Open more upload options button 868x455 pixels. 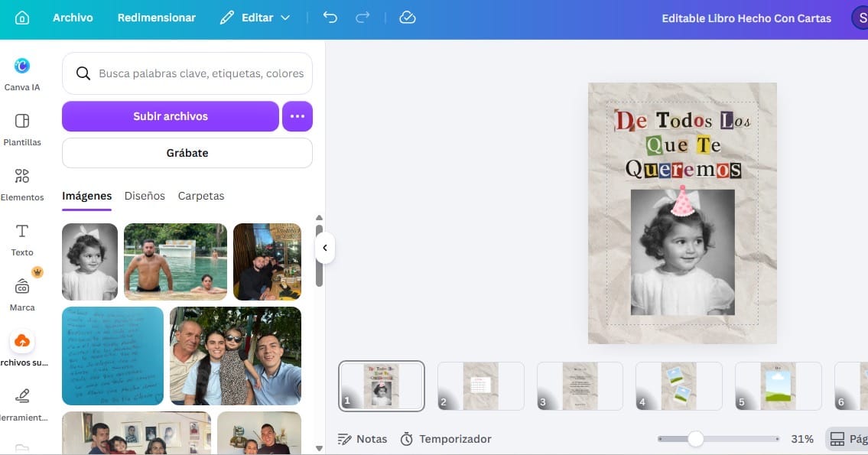coord(297,116)
